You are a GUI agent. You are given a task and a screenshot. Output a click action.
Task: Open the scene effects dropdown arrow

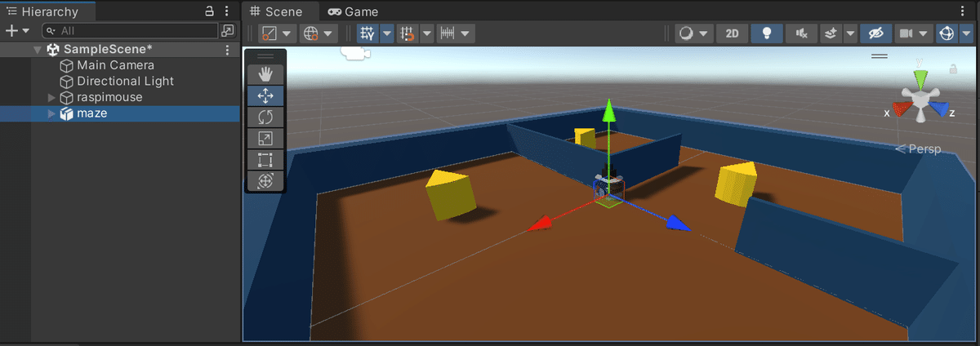click(849, 33)
